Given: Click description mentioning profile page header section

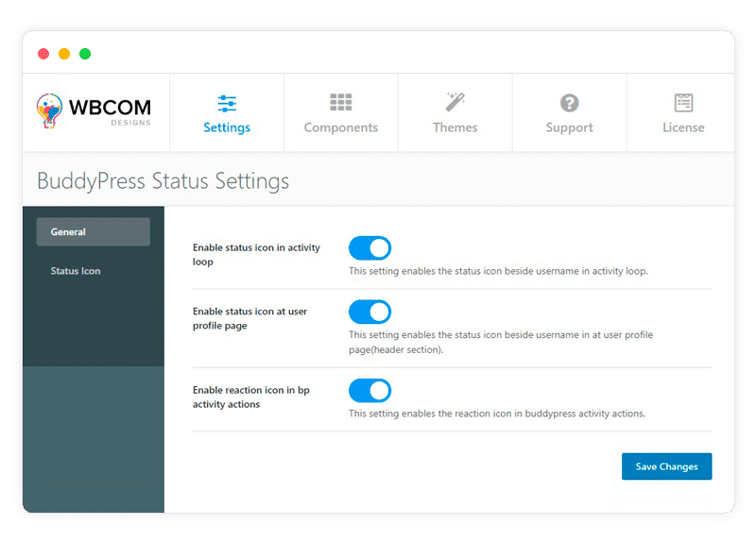Looking at the screenshot, I should [501, 342].
